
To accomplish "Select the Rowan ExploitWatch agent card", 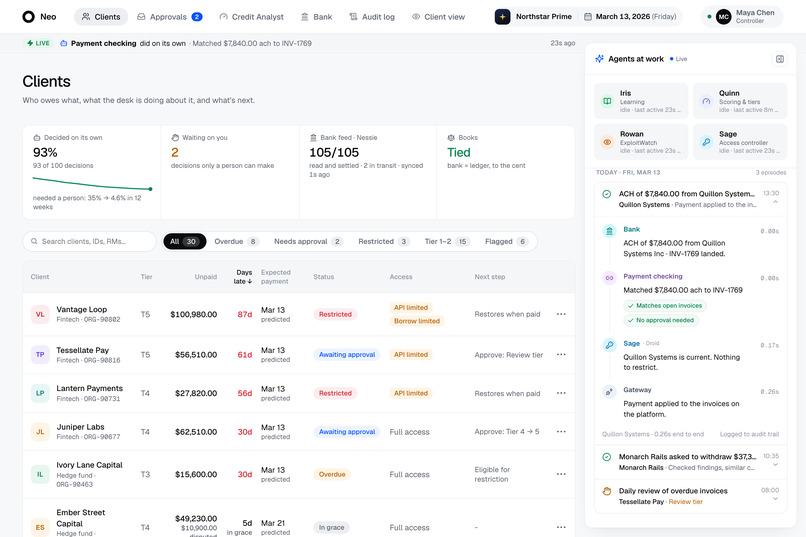I will (x=641, y=142).
